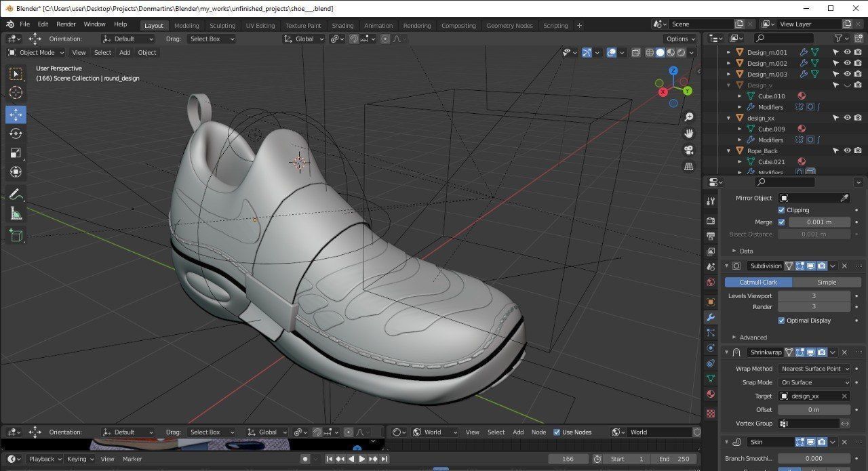Clear the design_xx Target field
Screen dimensions: 868x471
(x=844, y=396)
